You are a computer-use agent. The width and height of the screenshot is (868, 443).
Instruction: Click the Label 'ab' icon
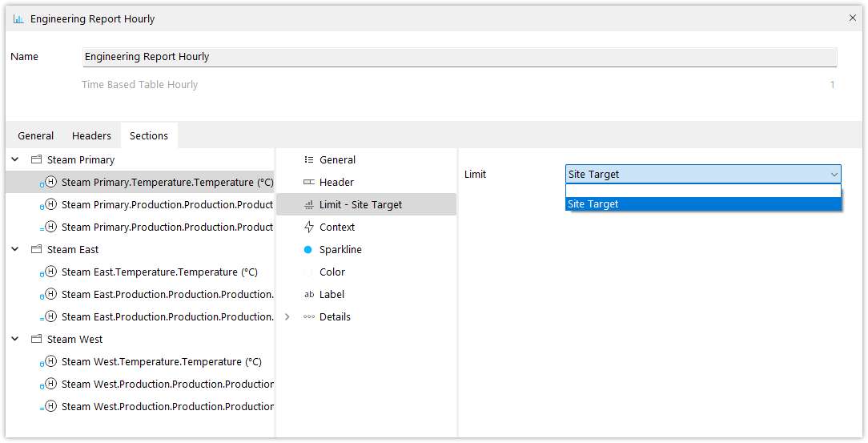309,295
